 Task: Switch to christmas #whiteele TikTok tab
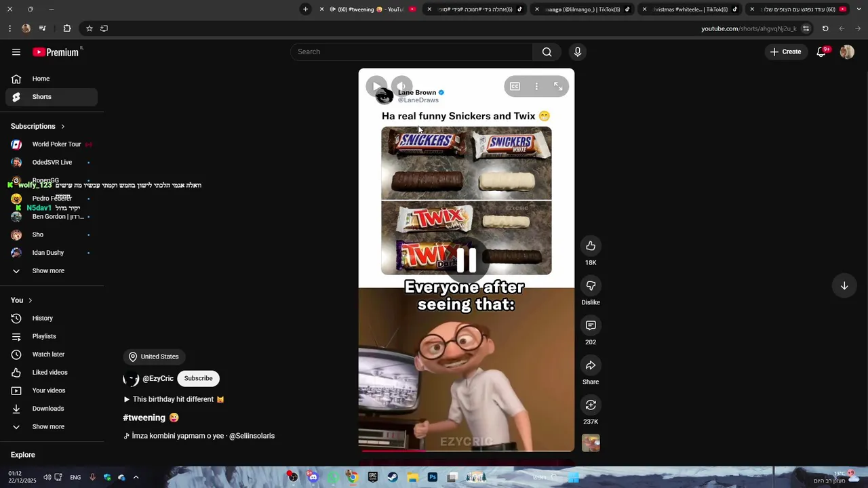(690, 9)
